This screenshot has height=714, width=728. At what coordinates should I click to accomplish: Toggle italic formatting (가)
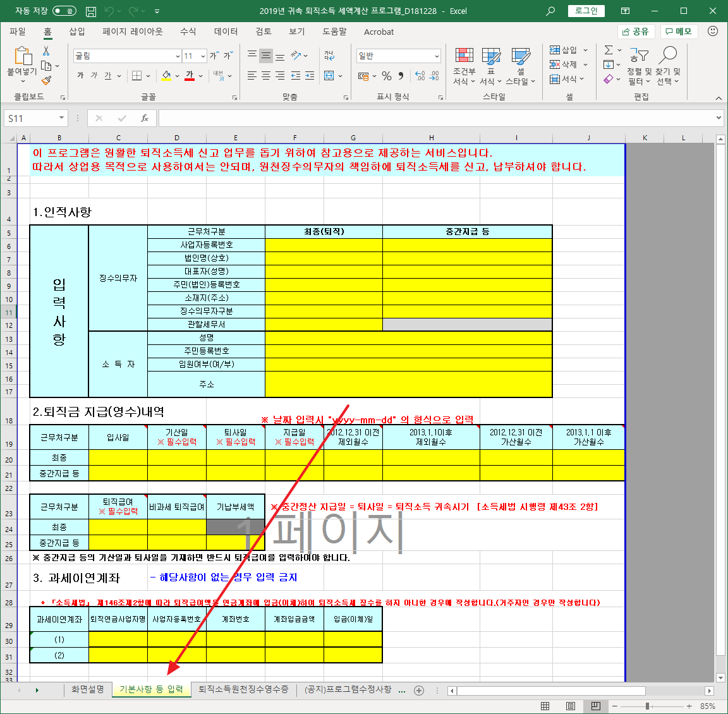[x=94, y=76]
